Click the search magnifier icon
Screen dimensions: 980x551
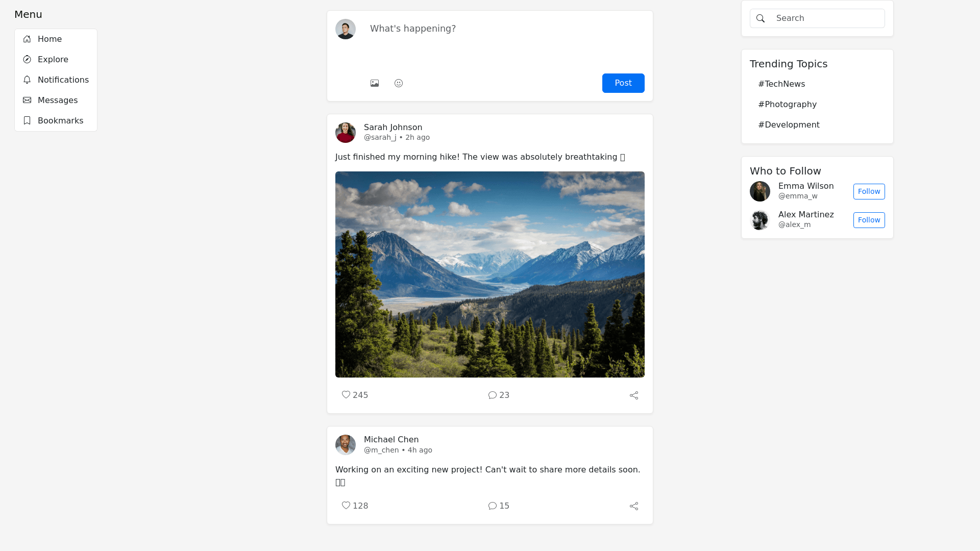[x=761, y=18]
